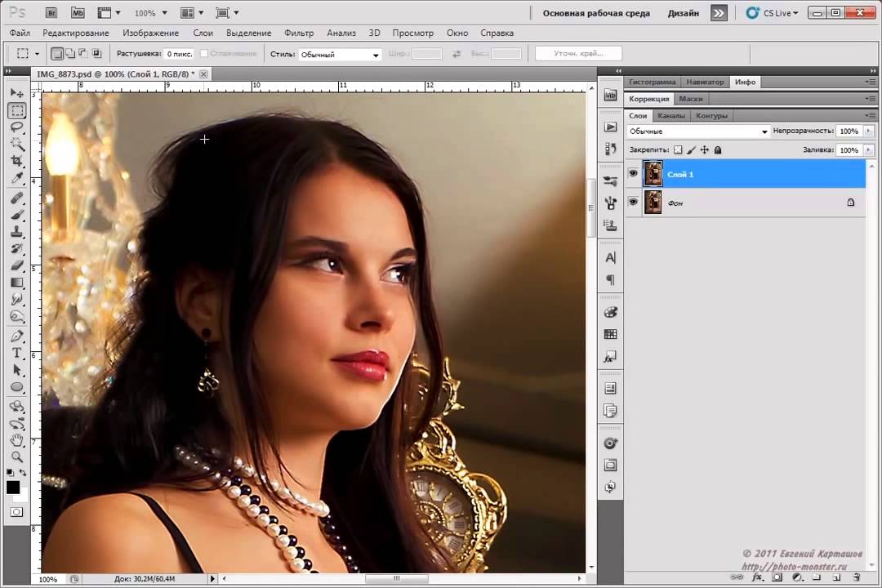The image size is (882, 588).
Task: Open the Character panel icon in dock
Action: [x=610, y=258]
